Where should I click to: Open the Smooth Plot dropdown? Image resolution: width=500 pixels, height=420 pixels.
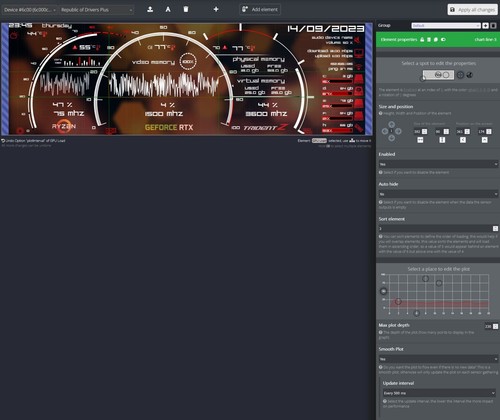[x=438, y=359]
